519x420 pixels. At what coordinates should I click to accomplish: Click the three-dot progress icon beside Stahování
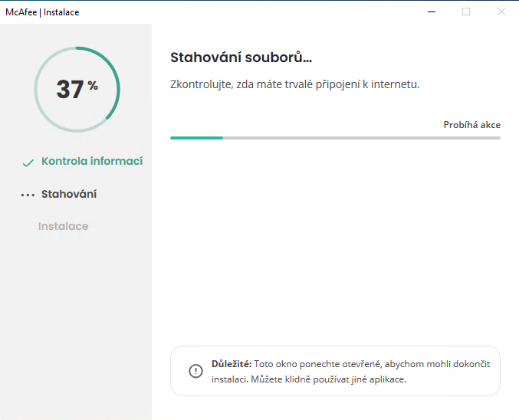tap(28, 195)
